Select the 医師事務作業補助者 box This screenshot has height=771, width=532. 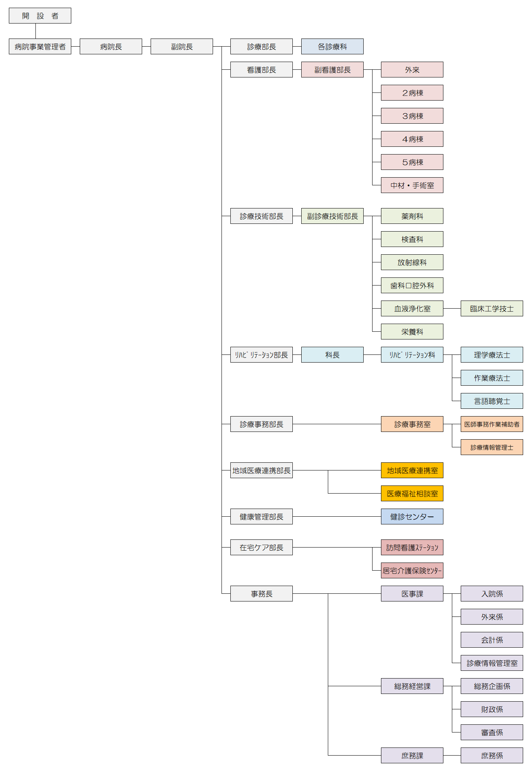pos(492,424)
